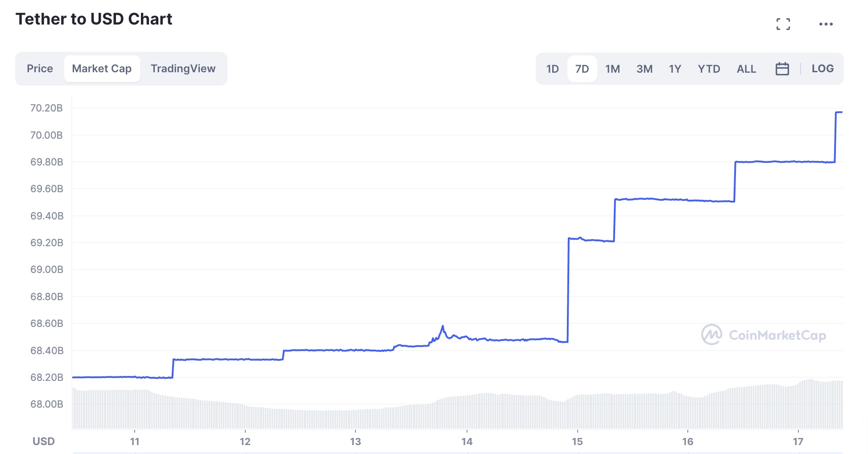Open the three-dot more options menu
Screen dimensions: 868x454
[x=826, y=24]
